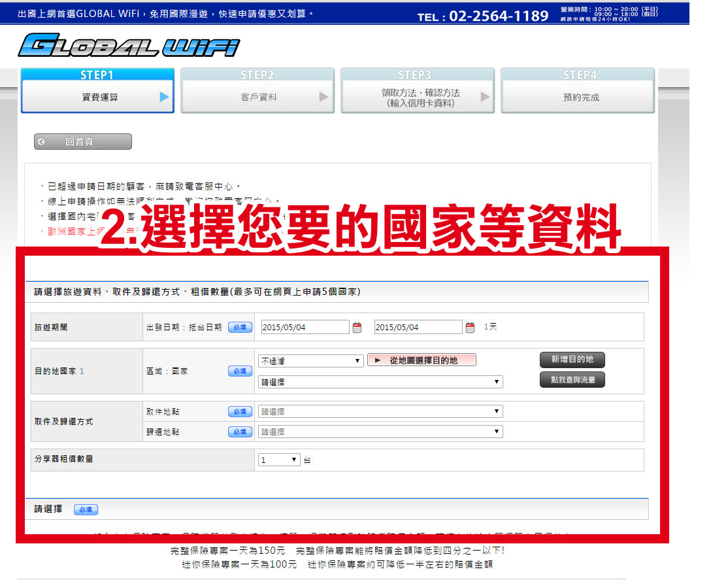Click 迷你保險專案一天為100元 text

tap(239, 564)
